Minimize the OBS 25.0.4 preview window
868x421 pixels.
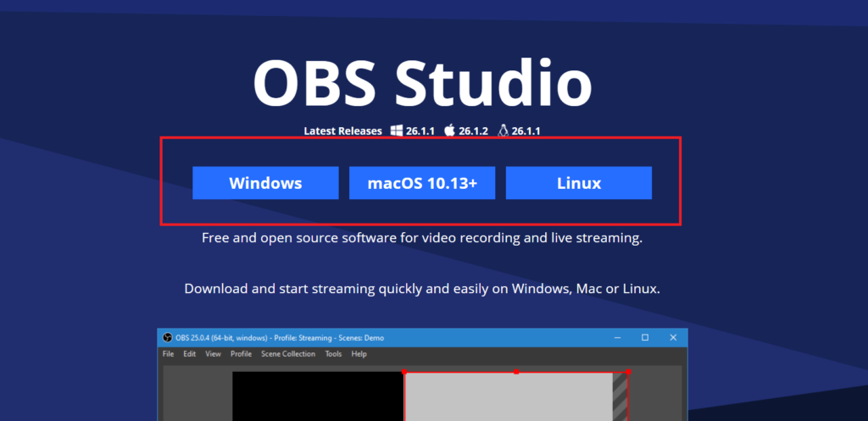coord(617,337)
